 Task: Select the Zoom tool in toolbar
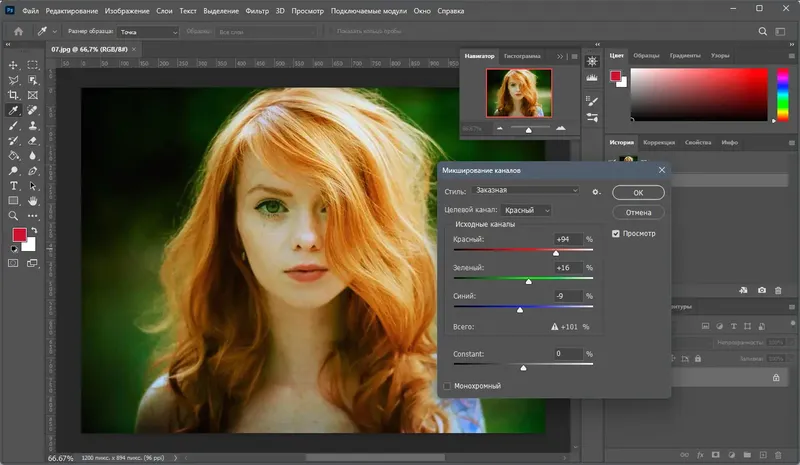point(14,215)
